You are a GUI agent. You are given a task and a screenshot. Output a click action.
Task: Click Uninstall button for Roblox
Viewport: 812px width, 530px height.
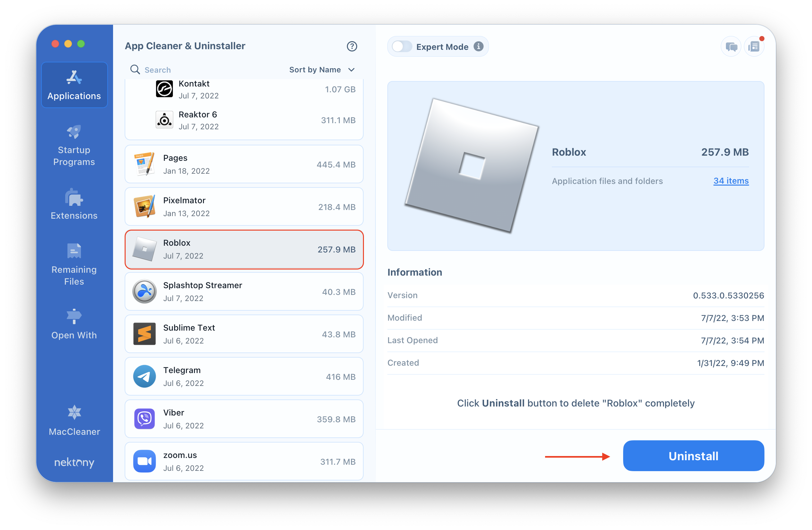693,455
